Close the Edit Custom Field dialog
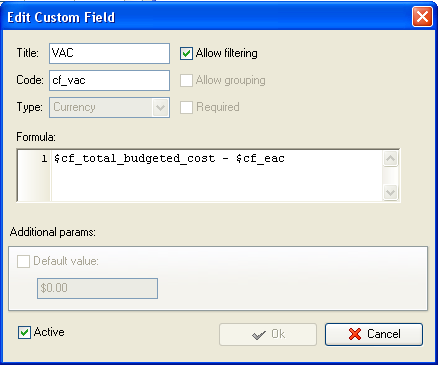 click(x=422, y=16)
